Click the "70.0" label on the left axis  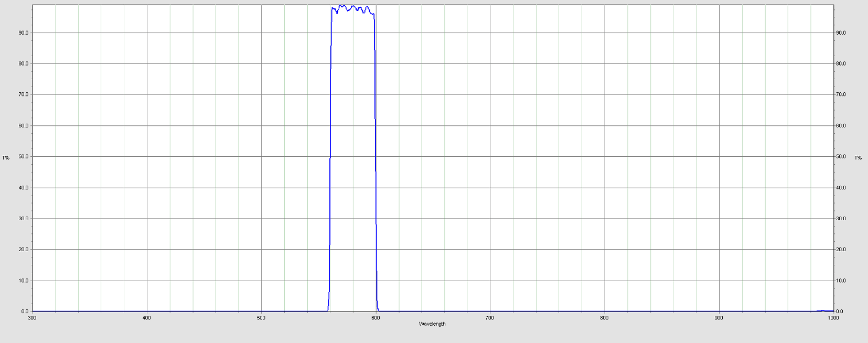[x=24, y=94]
